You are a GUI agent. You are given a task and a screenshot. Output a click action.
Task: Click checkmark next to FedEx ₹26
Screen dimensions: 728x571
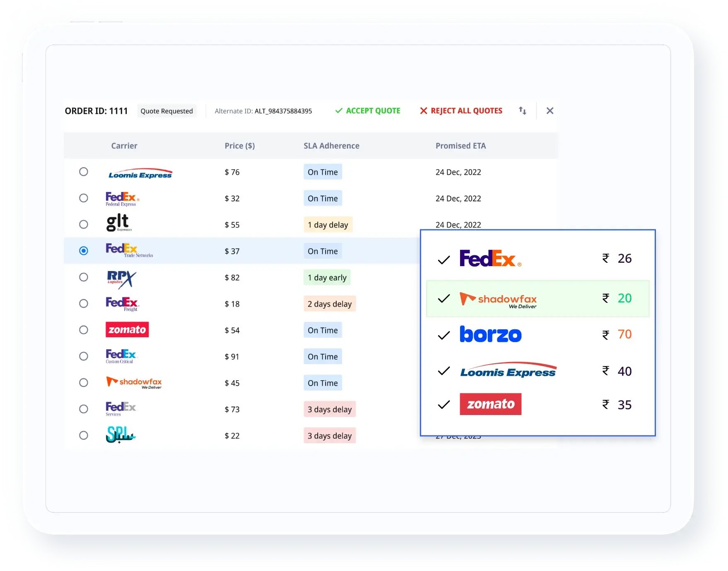tap(444, 260)
